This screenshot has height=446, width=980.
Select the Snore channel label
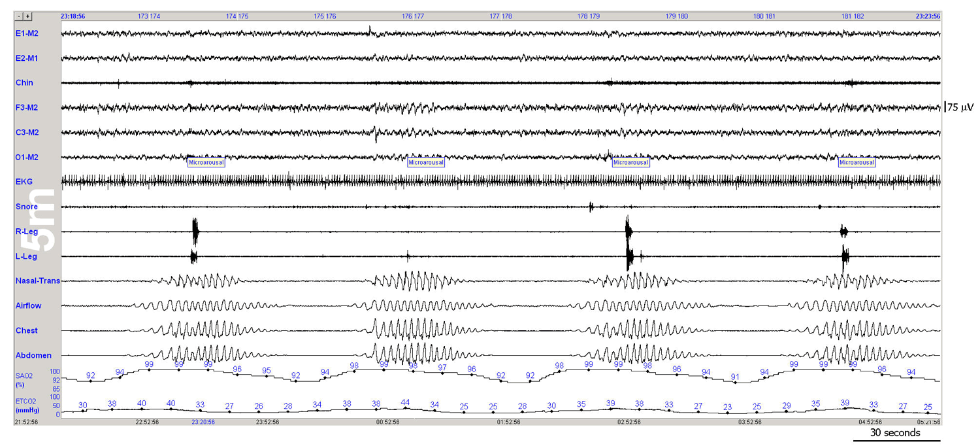click(x=27, y=207)
